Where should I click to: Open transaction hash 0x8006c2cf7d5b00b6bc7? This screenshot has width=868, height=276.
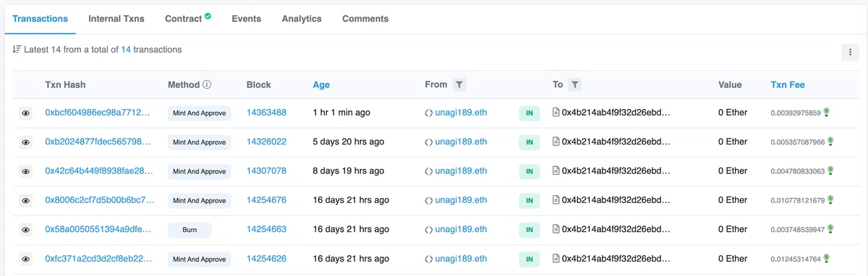point(99,200)
